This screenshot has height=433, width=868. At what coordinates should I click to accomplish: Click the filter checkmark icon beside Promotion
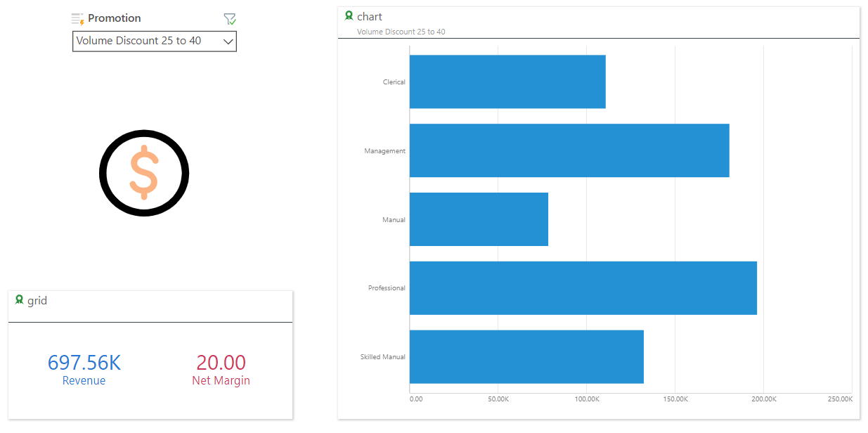pyautogui.click(x=230, y=19)
